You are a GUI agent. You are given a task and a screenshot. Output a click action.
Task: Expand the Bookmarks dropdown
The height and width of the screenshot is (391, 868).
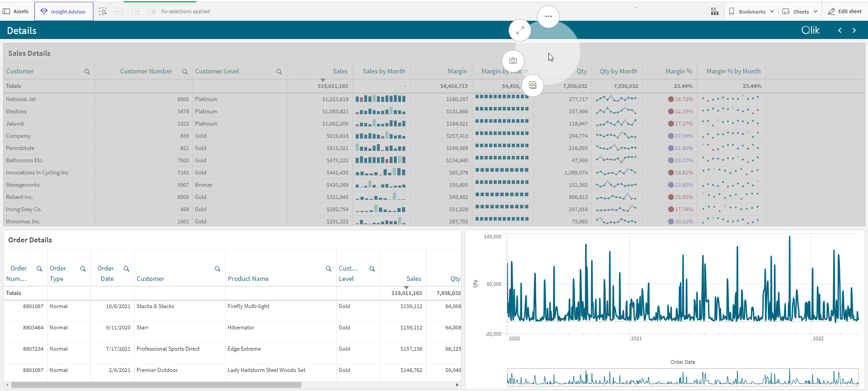coord(751,11)
